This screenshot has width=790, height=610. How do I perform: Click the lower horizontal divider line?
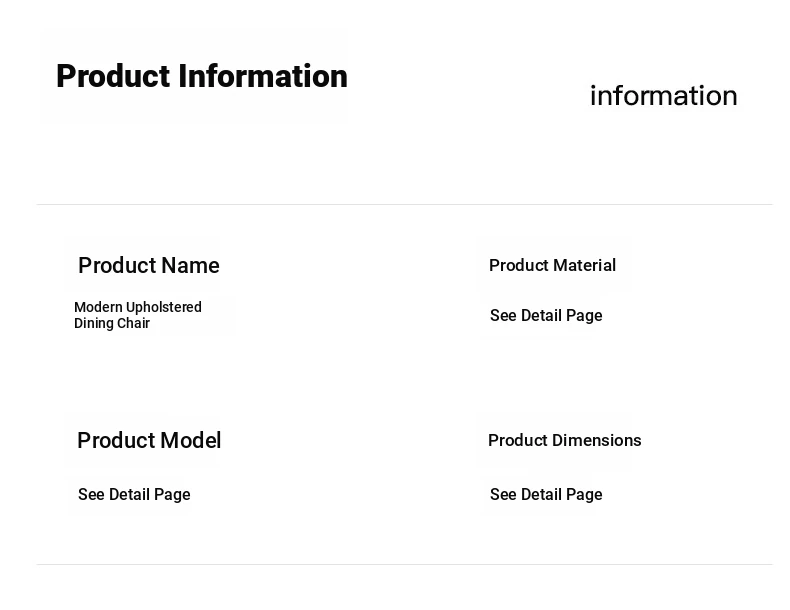point(404,565)
